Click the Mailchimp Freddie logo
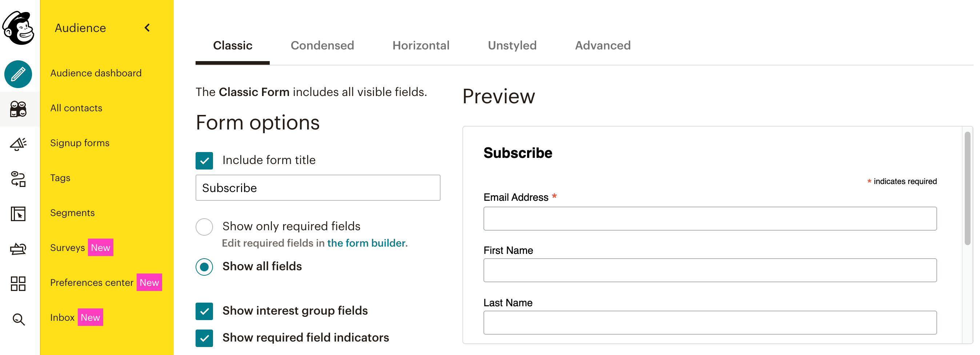 (x=18, y=28)
